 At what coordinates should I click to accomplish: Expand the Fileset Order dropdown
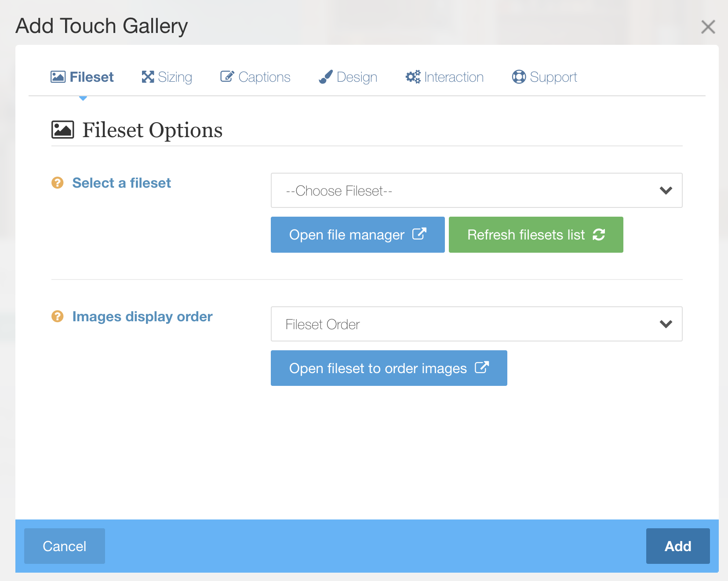477,324
